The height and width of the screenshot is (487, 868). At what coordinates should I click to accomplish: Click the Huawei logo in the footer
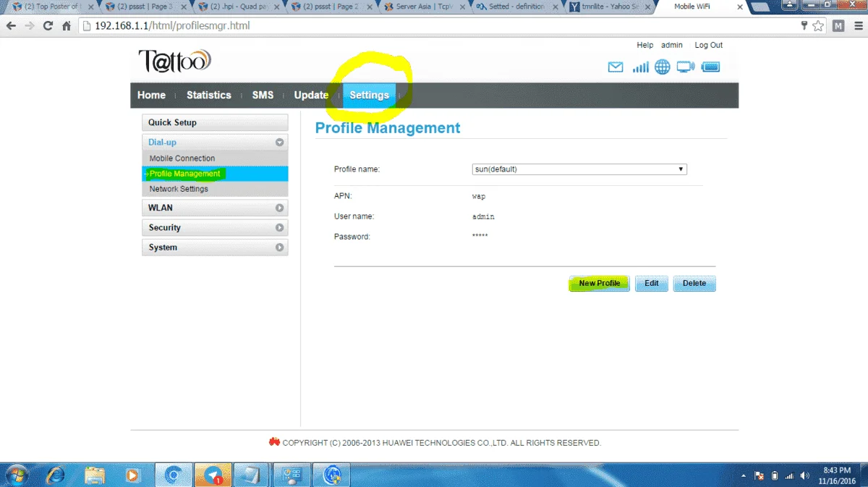tap(274, 442)
